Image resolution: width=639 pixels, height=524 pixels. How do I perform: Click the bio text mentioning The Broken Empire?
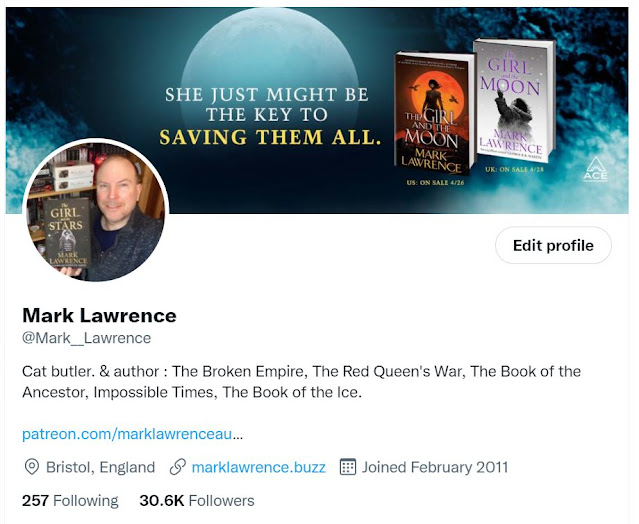[x=302, y=382]
